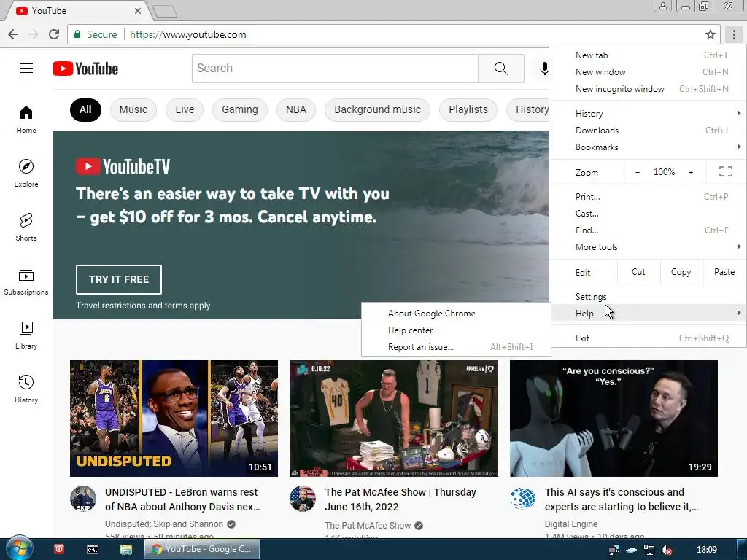Open the Windows Start button
This screenshot has height=560, width=747.
point(19,549)
